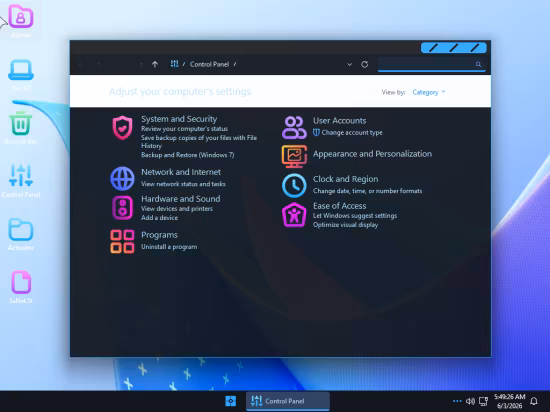
Task: Refresh the Control Panel view
Action: tap(364, 64)
